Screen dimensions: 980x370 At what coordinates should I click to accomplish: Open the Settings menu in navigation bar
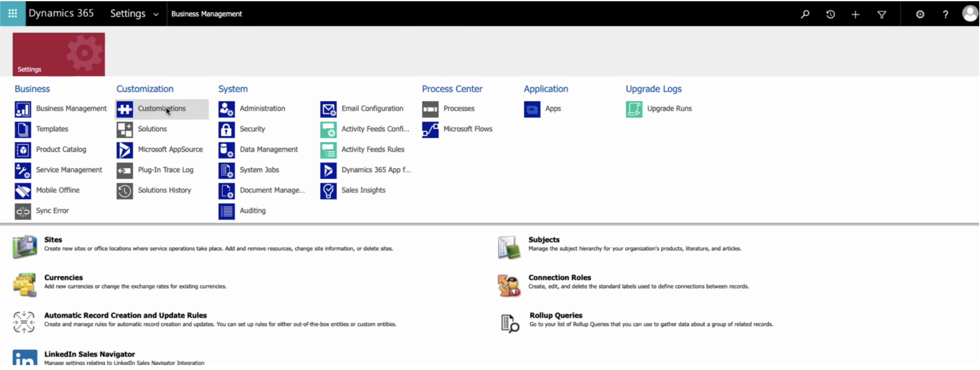coord(128,13)
